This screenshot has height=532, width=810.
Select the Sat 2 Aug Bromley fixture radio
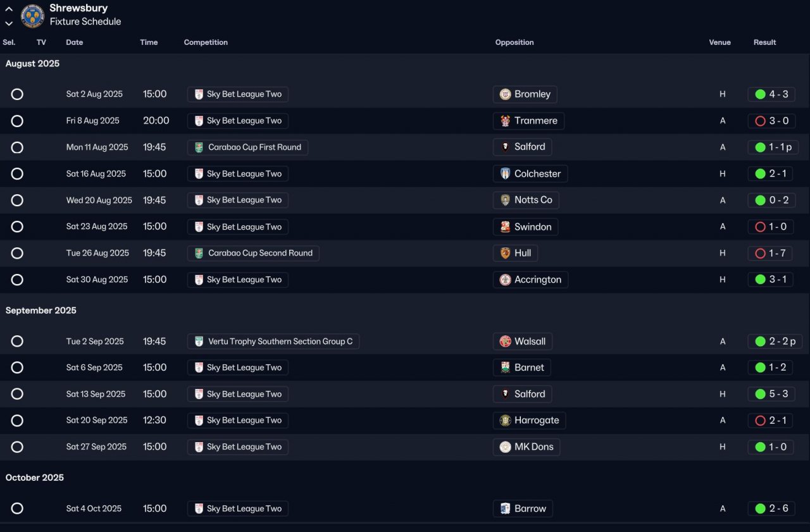tap(17, 94)
